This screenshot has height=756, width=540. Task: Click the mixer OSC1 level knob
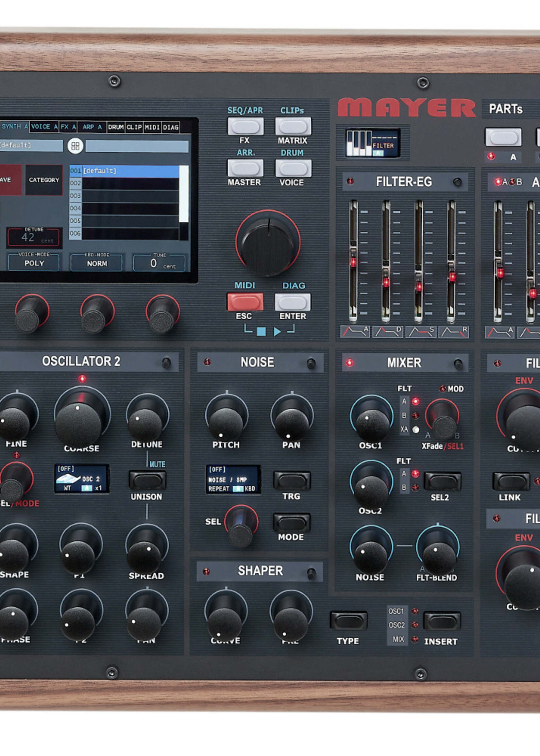pyautogui.click(x=371, y=419)
